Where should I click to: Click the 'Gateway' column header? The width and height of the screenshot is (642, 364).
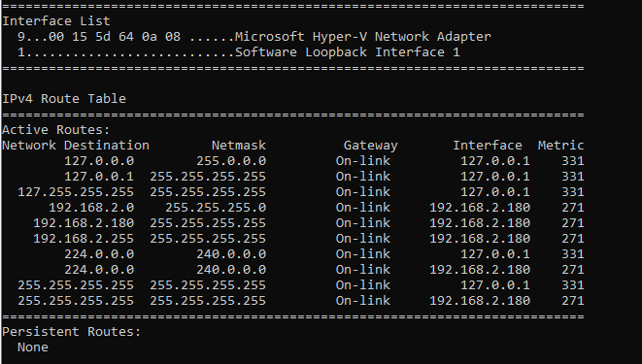371,146
